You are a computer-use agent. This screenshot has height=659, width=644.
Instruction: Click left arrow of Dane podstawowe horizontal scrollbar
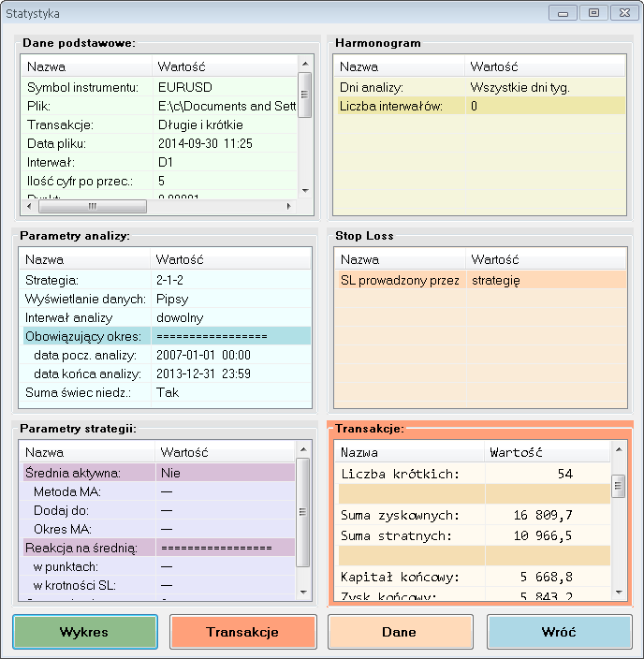pos(29,206)
